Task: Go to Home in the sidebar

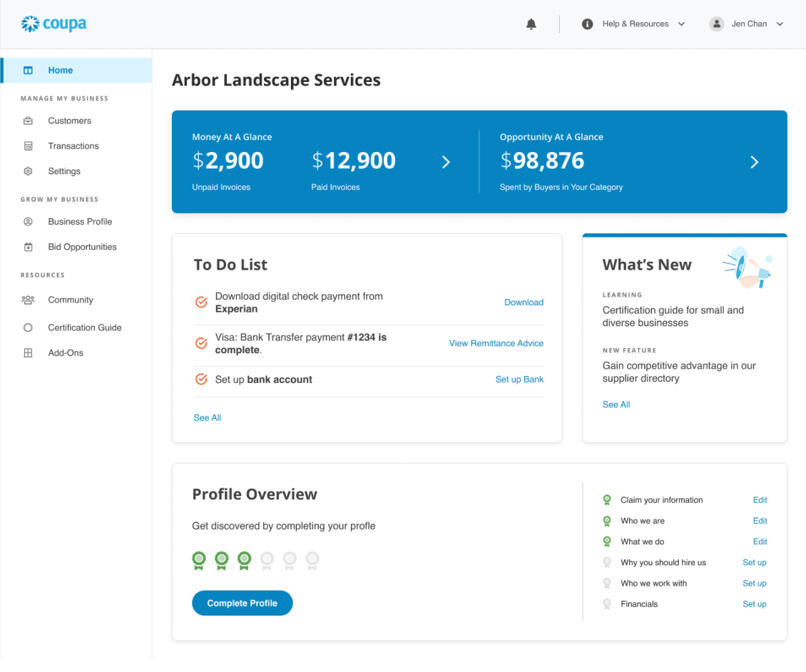Action: pyautogui.click(x=61, y=71)
